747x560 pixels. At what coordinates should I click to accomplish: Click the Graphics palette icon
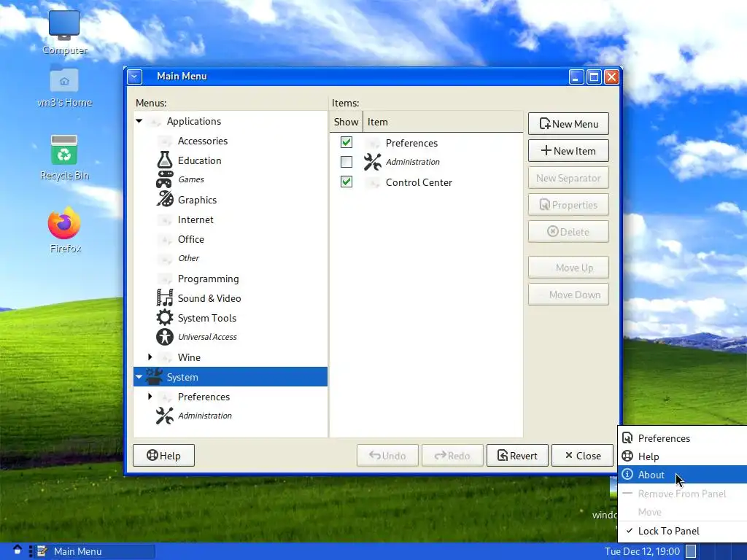point(165,199)
